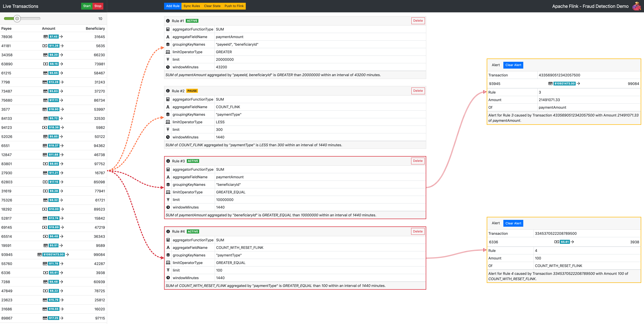Click the clock icon in Rule #4 windowMinutes

coord(168,278)
